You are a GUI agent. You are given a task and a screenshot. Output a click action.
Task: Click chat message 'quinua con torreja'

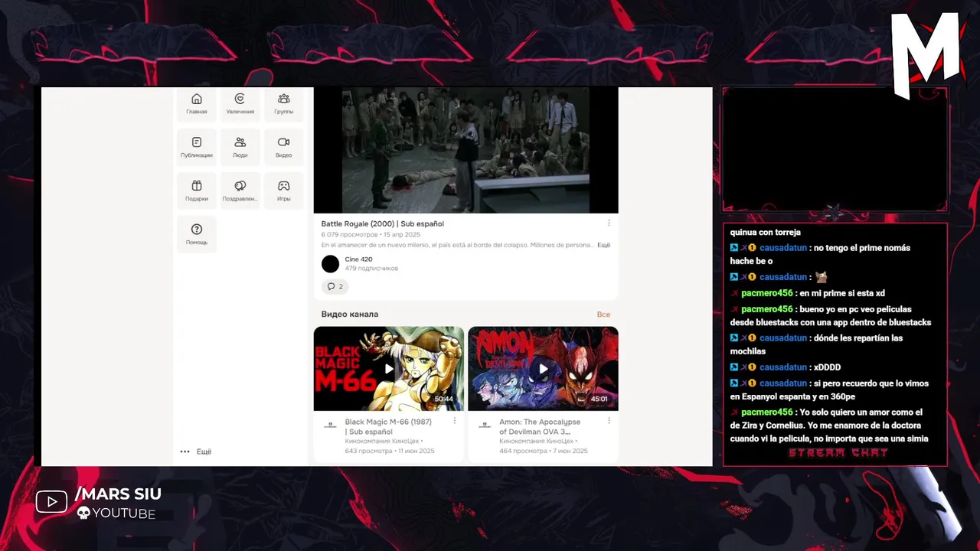click(x=765, y=233)
